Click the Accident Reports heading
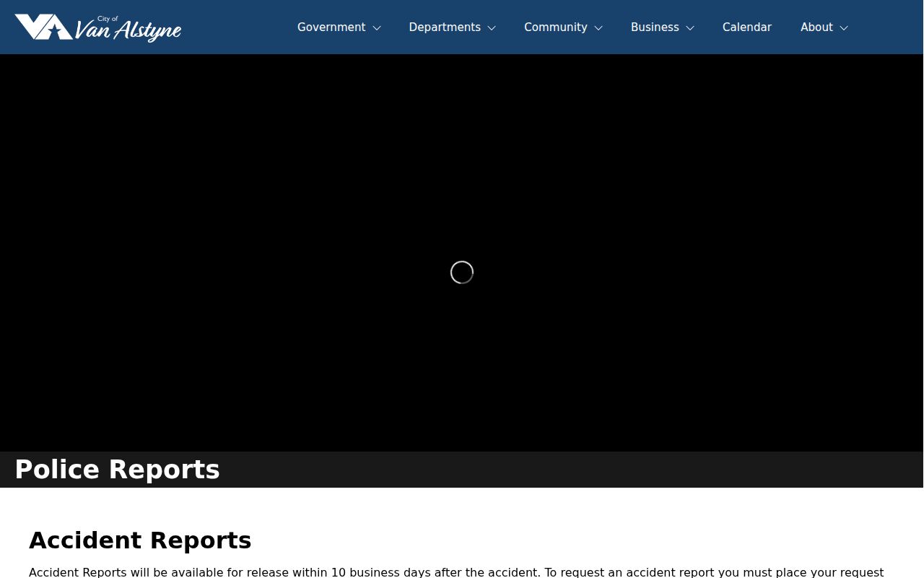This screenshot has height=578, width=924. pyautogui.click(x=140, y=540)
